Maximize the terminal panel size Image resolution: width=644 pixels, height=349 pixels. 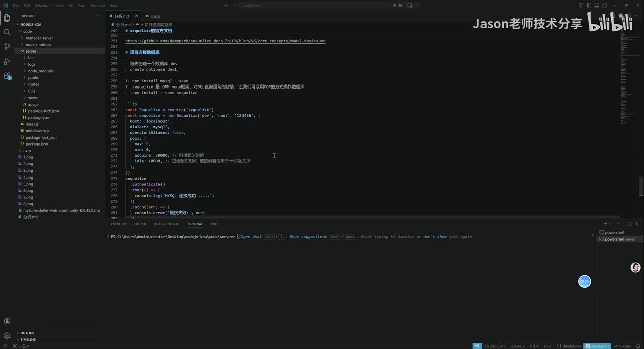(629, 224)
